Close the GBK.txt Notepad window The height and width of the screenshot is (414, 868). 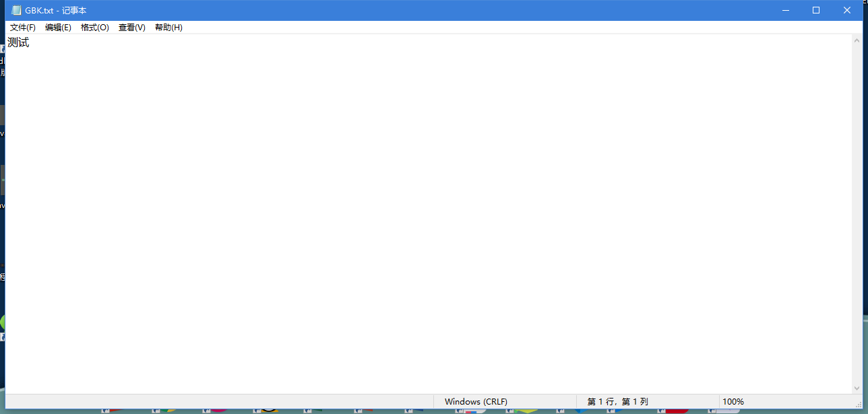(x=847, y=10)
